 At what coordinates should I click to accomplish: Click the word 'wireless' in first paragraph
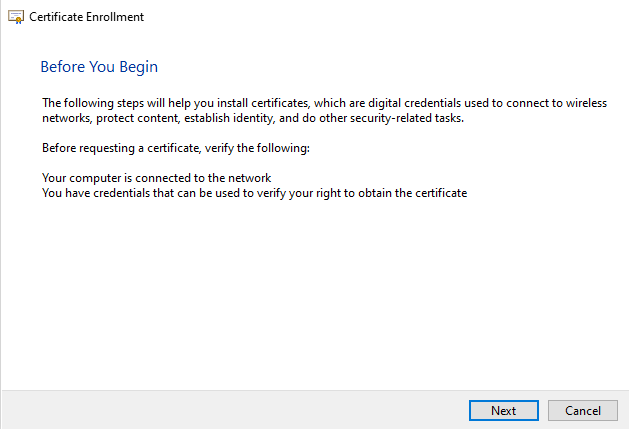pos(586,103)
